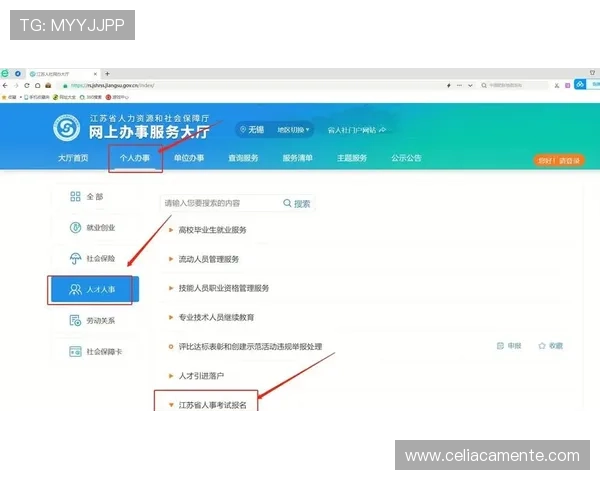600x480 pixels.
Task: Click the briefcase icon beside home
Action: click(x=48, y=85)
